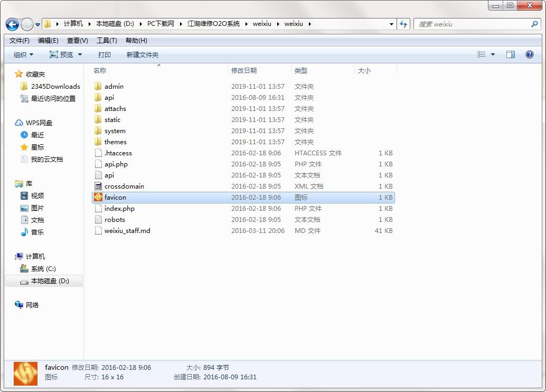Click the blue help icon
546x392 pixels.
coord(529,54)
